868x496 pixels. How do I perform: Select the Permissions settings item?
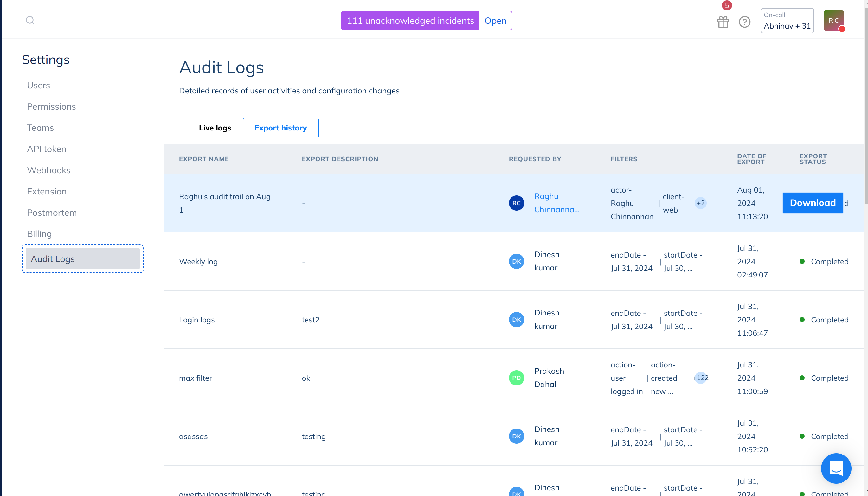point(51,106)
